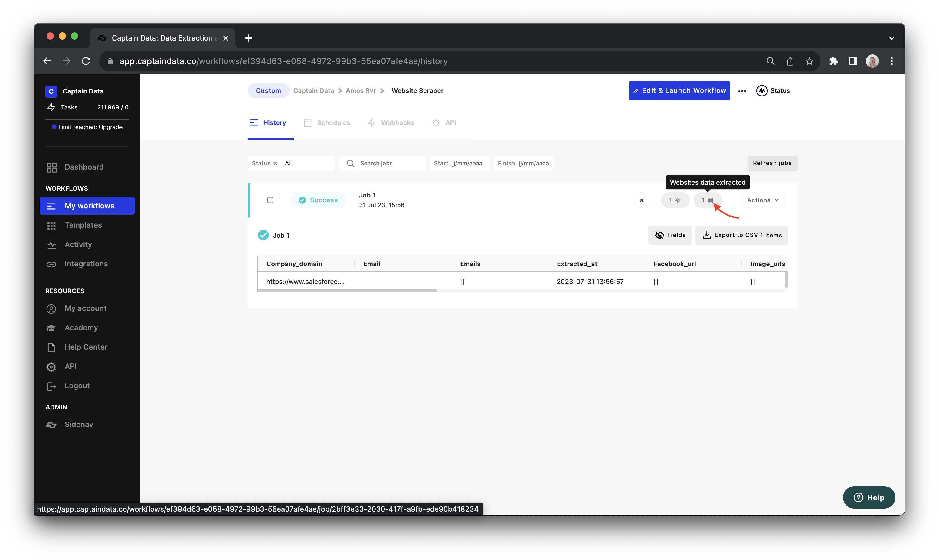Click Export to CSV 1 items
This screenshot has width=939, height=560.
click(742, 236)
